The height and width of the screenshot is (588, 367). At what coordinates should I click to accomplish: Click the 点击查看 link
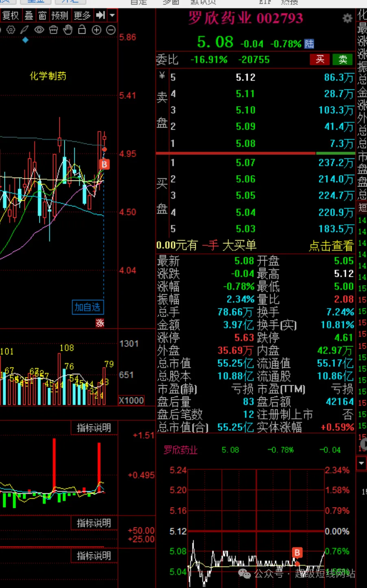click(331, 245)
